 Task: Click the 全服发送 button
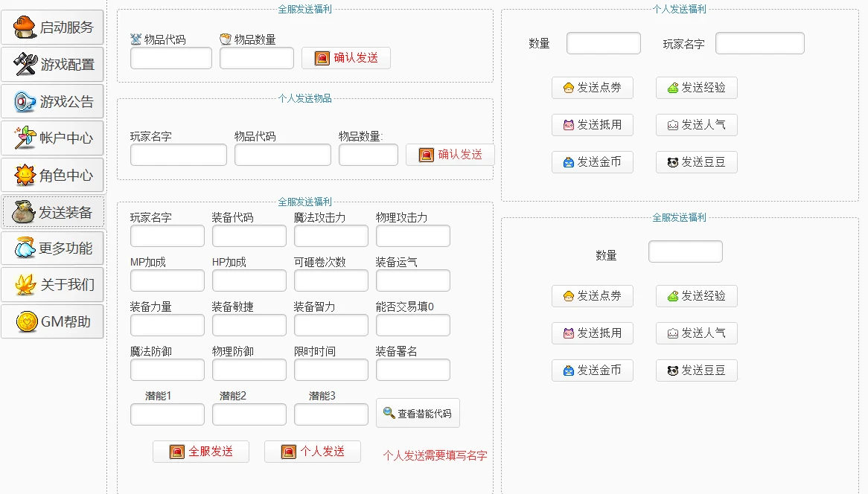[201, 451]
